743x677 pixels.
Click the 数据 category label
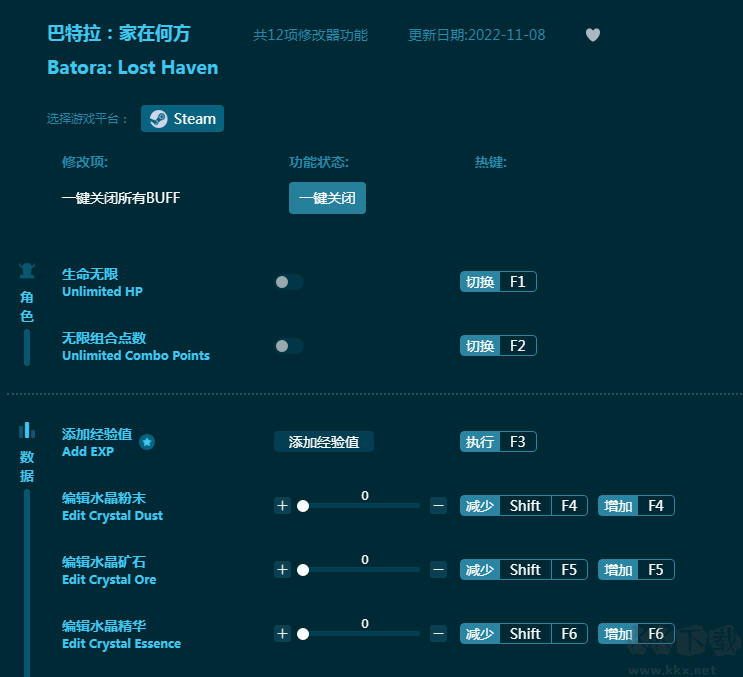tap(27, 466)
